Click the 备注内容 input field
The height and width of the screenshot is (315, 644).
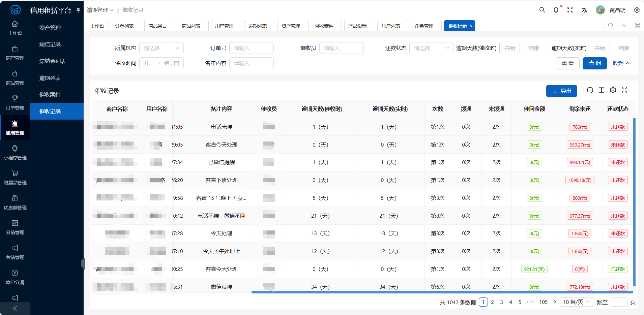point(251,63)
